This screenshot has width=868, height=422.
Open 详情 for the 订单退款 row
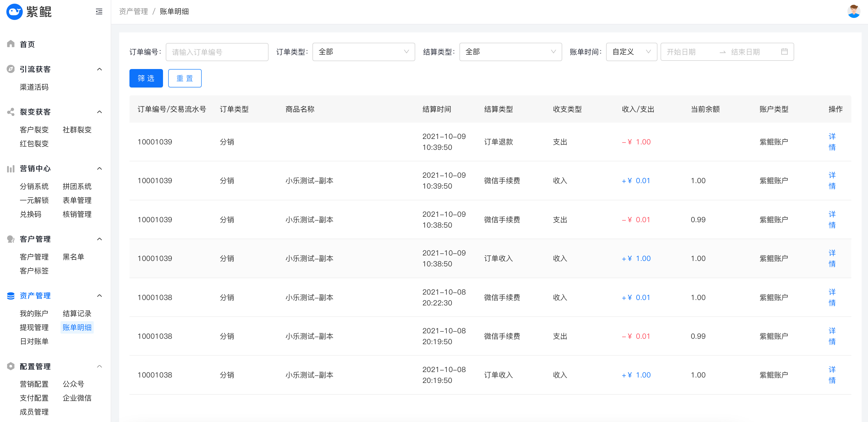pyautogui.click(x=832, y=142)
